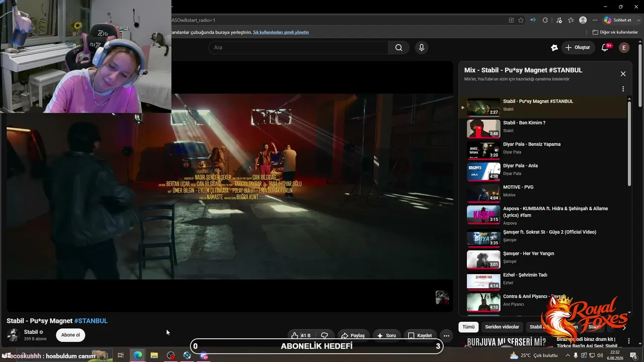The image size is (644, 362).
Task: Like the Stabil video
Action: [301, 335]
